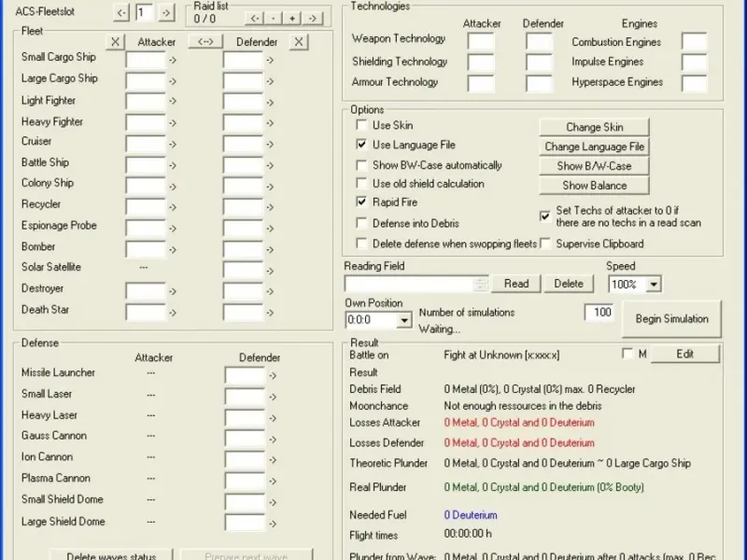The height and width of the screenshot is (560, 747).
Task: Advance to next ACS fleet slot
Action: [x=165, y=13]
